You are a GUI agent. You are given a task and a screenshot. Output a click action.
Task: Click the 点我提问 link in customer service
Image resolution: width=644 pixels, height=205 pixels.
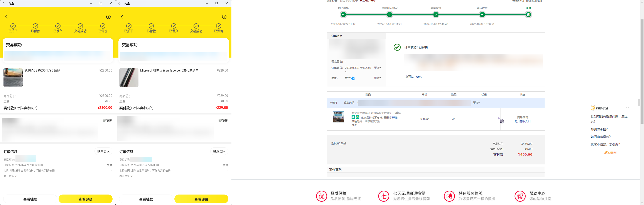[610, 152]
